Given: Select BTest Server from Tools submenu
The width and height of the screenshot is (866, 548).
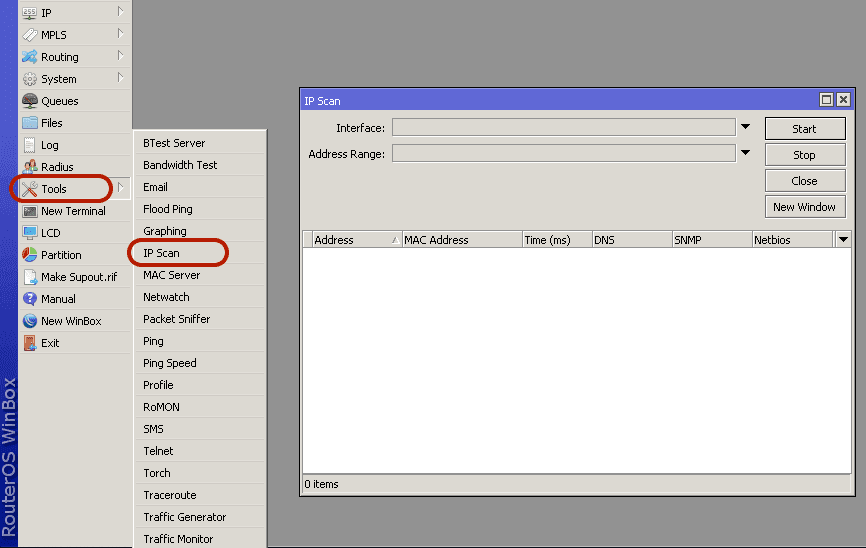Looking at the screenshot, I should coord(200,143).
